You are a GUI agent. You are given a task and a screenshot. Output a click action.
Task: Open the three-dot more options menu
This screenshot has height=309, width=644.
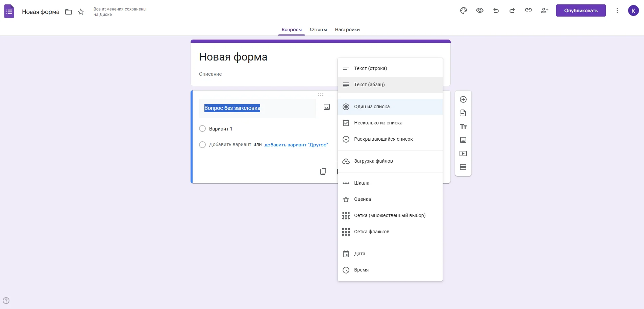pos(617,10)
